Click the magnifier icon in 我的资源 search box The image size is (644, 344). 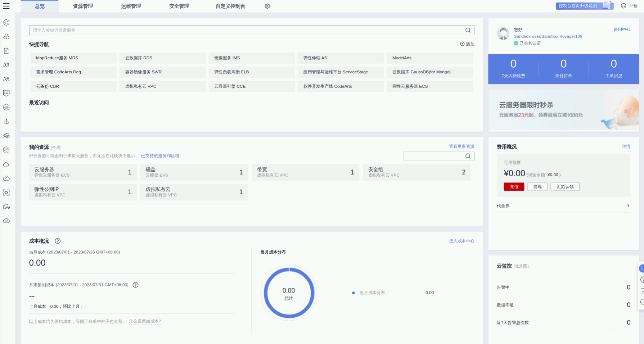coord(468,156)
